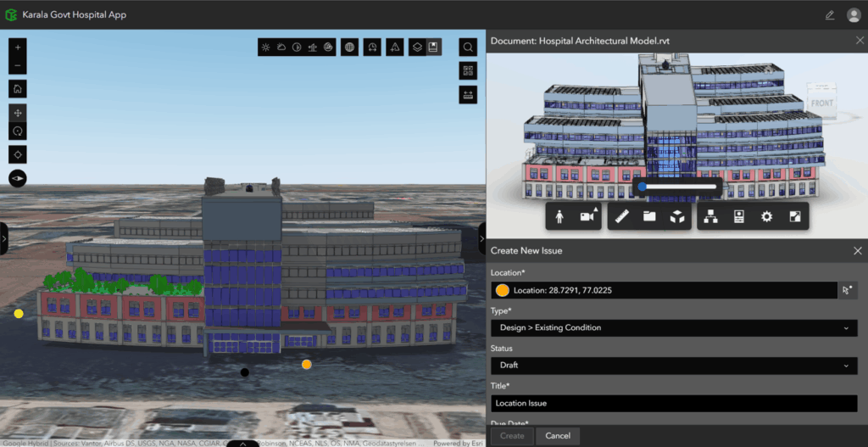Activate the First Person walk tool

(559, 217)
